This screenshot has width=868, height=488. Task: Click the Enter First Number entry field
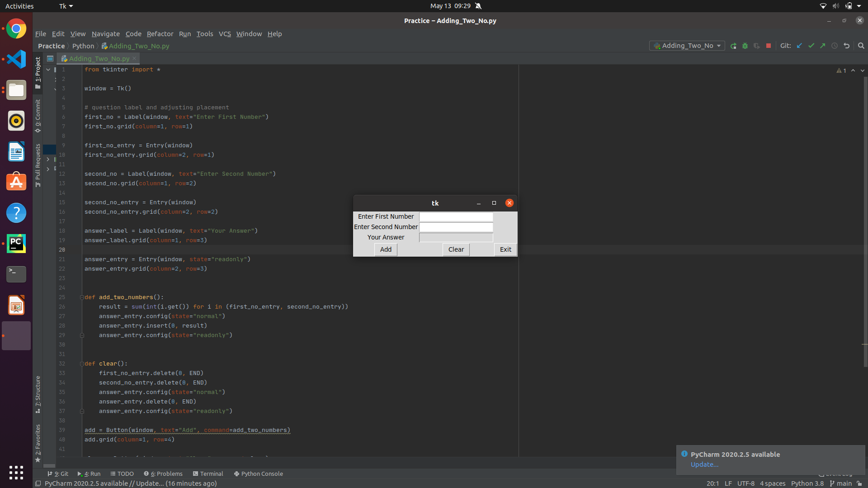coord(456,217)
